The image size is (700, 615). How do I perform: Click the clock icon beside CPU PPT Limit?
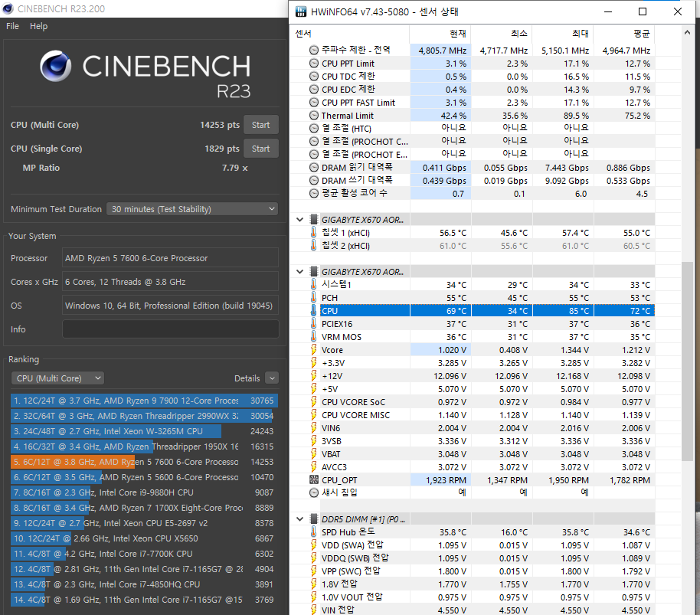(x=314, y=64)
